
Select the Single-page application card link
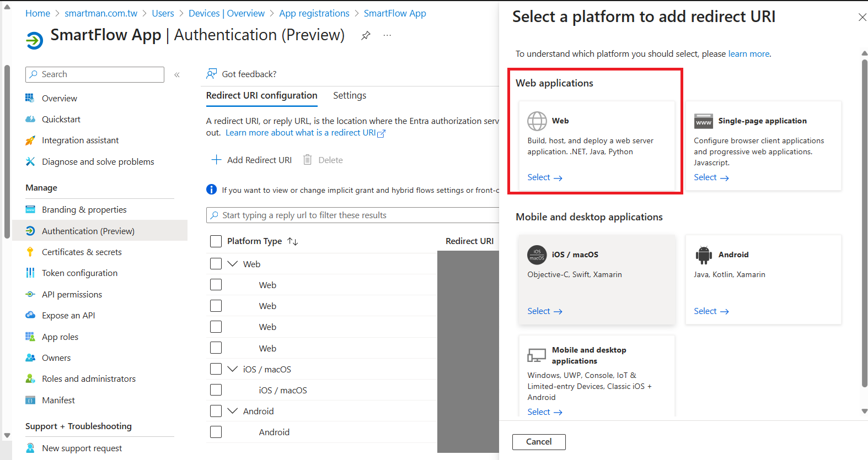point(711,177)
